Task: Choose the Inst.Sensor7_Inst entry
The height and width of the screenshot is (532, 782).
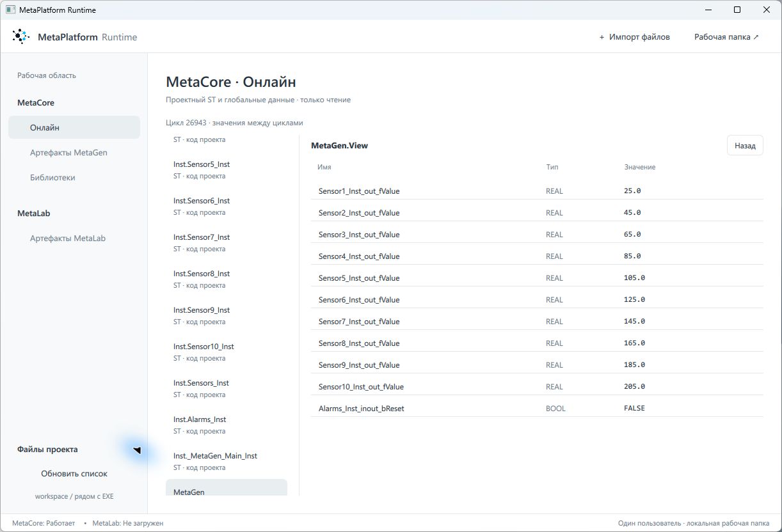Action: click(x=227, y=242)
